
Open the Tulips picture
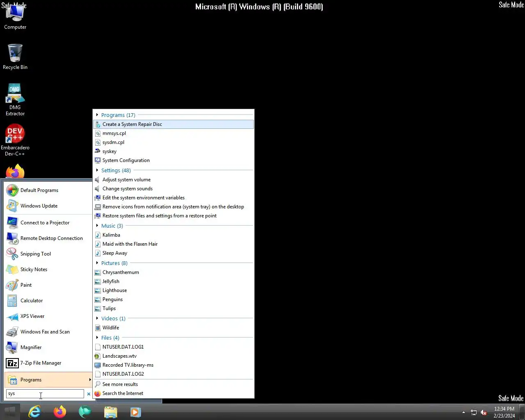pyautogui.click(x=173, y=308)
